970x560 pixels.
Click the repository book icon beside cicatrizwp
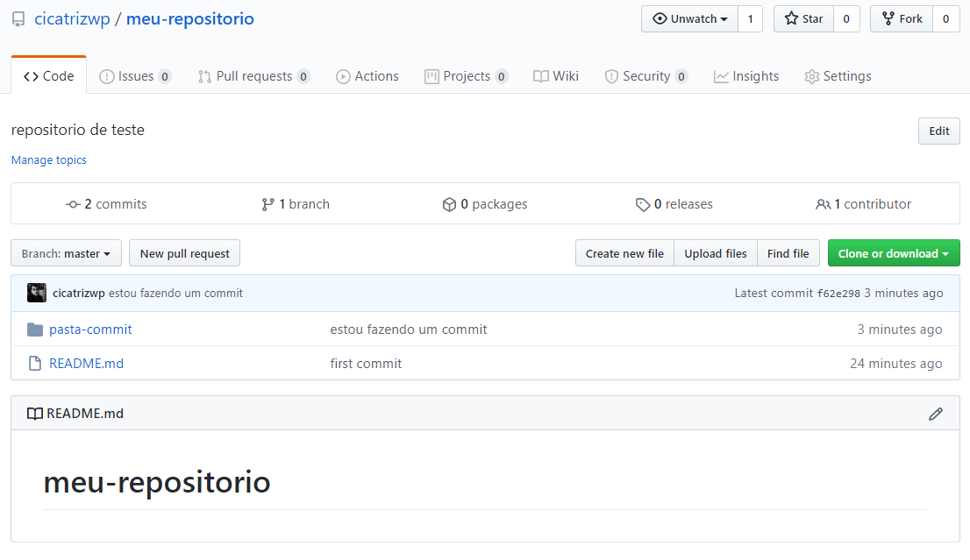18,19
